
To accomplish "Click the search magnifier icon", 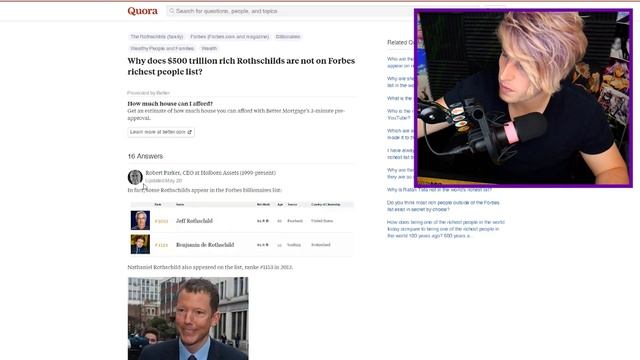I will (x=171, y=11).
